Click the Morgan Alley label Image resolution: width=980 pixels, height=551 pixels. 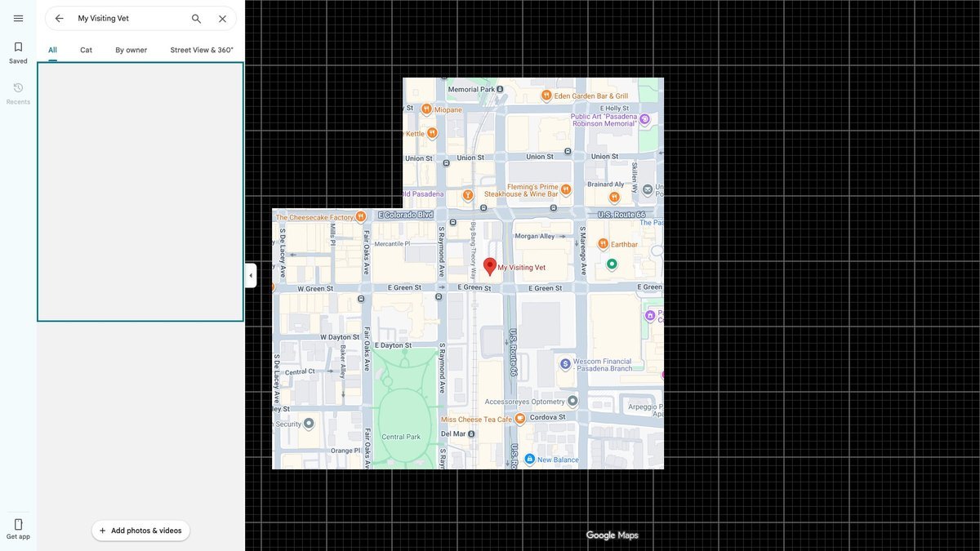(x=535, y=236)
